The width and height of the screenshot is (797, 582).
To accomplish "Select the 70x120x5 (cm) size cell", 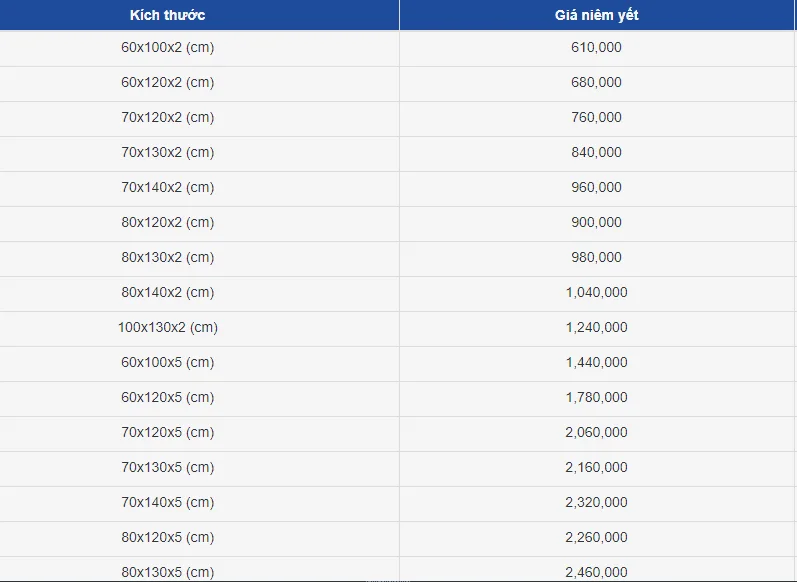I will click(x=168, y=432).
